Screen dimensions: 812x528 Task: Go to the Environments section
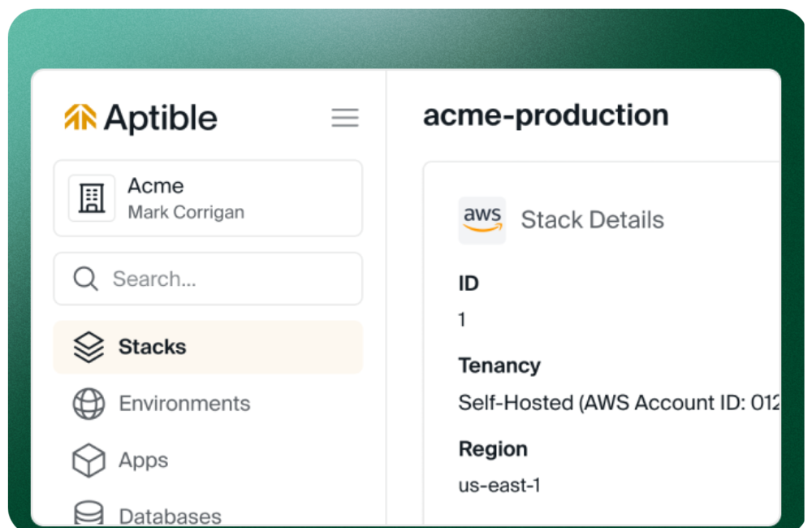pos(184,404)
